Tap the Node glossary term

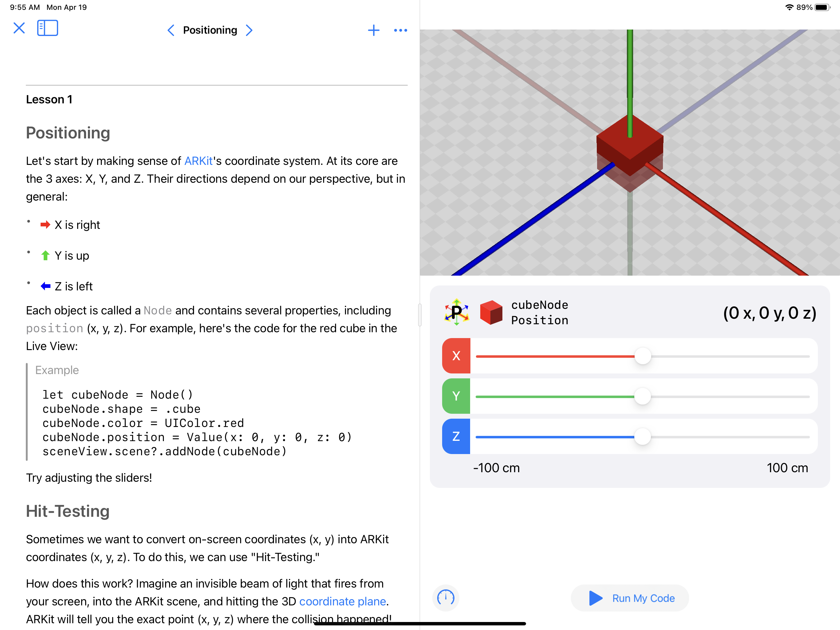pos(158,310)
